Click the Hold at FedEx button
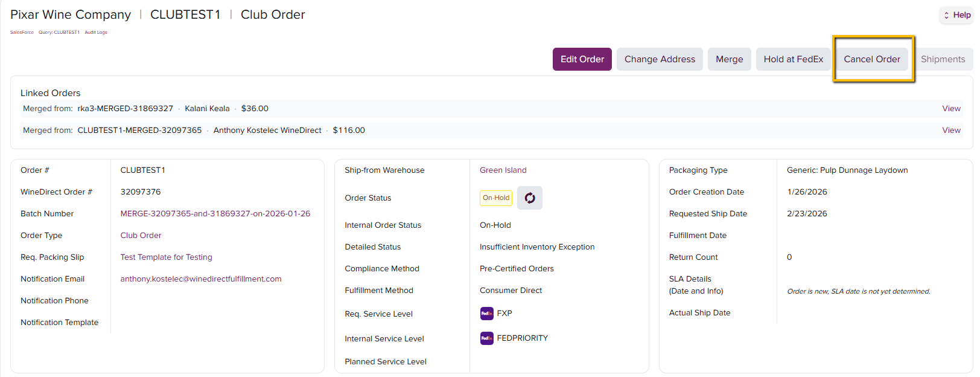Image resolution: width=980 pixels, height=377 pixels. [x=794, y=59]
